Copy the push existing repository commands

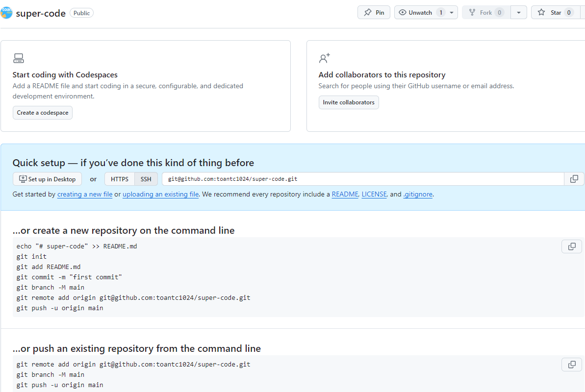tap(572, 365)
